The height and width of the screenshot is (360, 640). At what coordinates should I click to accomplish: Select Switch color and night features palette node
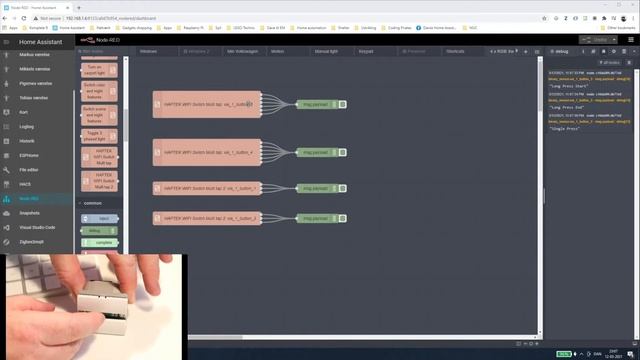point(99,91)
